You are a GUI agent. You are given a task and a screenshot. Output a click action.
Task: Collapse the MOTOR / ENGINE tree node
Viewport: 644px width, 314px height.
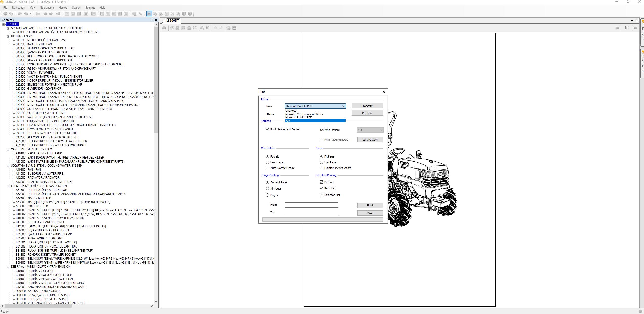pyautogui.click(x=8, y=36)
